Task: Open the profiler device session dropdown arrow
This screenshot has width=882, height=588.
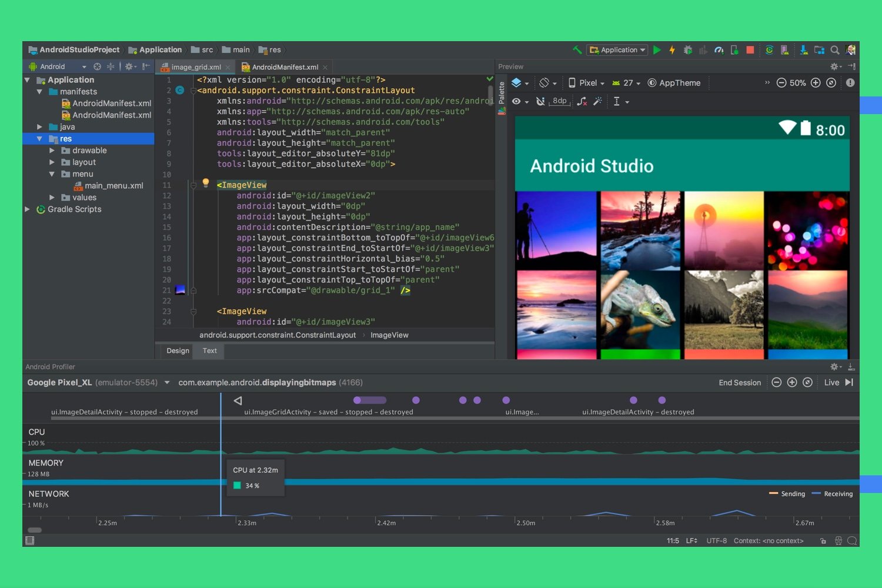Action: [167, 382]
